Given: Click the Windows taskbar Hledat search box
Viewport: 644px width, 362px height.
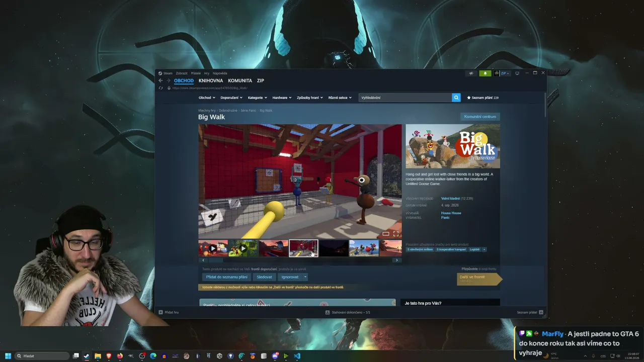Looking at the screenshot, I should [x=42, y=356].
